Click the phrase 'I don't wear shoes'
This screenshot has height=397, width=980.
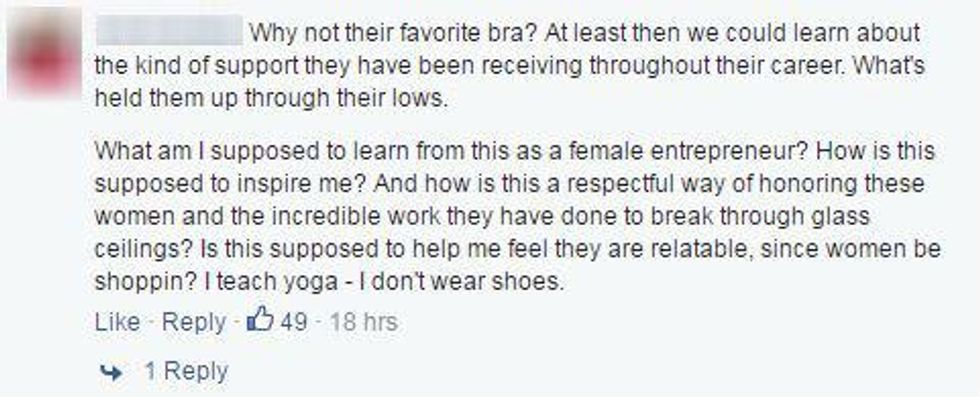pyautogui.click(x=459, y=282)
